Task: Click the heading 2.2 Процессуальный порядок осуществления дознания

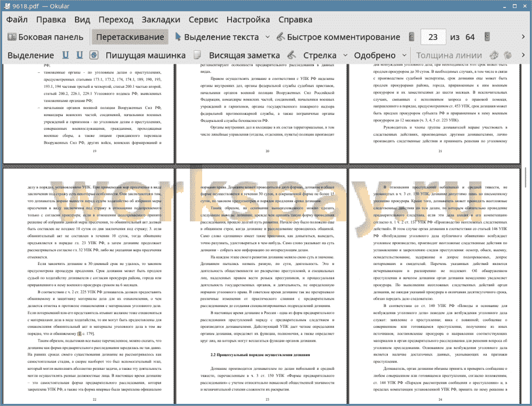Action: click(x=260, y=355)
